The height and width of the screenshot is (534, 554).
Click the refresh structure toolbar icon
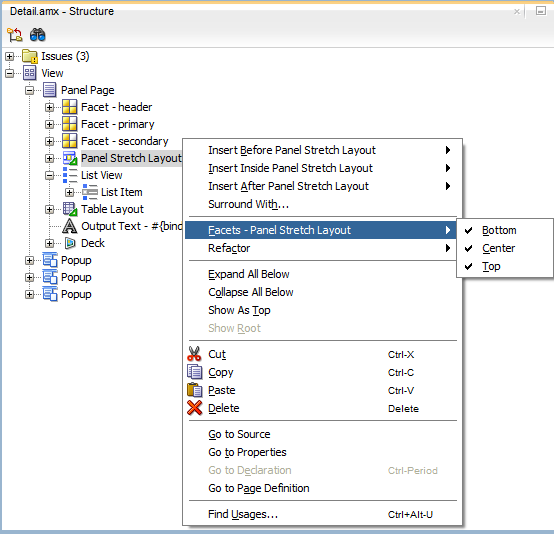click(15, 35)
